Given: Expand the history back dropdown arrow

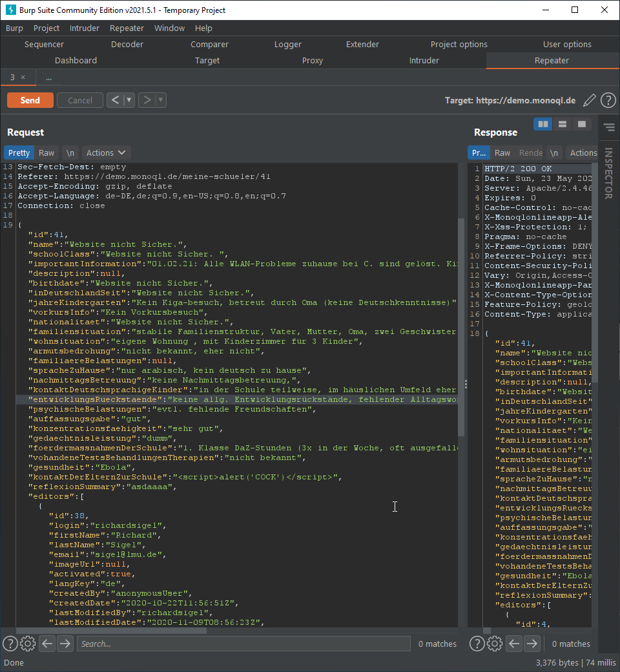Looking at the screenshot, I should (129, 100).
